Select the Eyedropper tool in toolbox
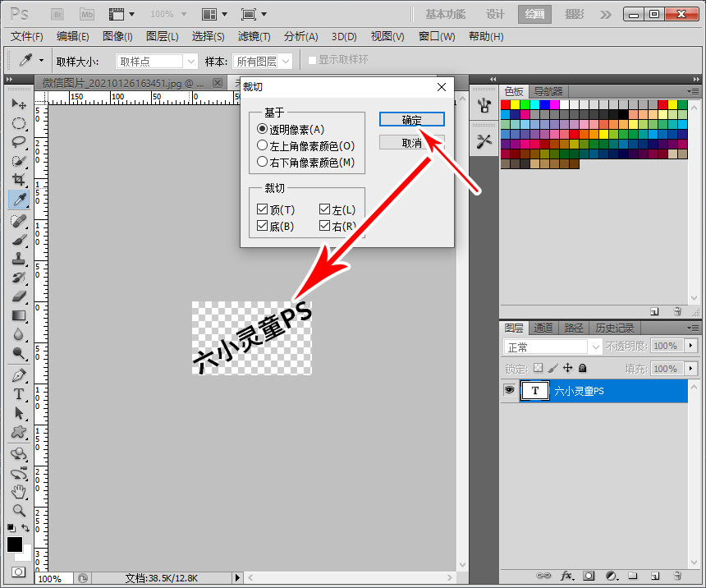 coord(19,200)
